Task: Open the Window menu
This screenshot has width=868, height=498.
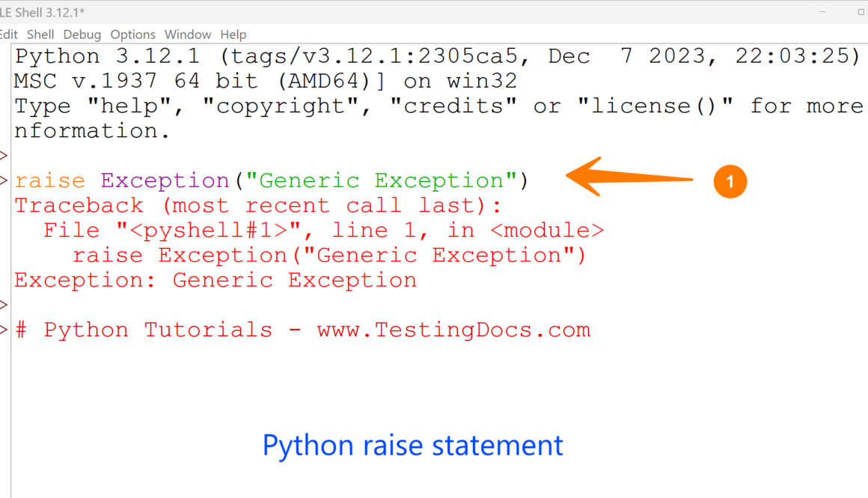Action: click(188, 34)
